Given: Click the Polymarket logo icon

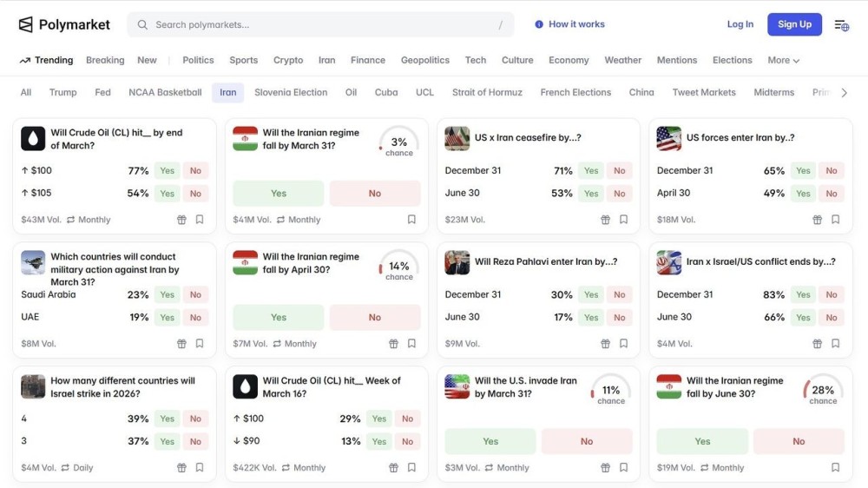Looking at the screenshot, I should click(26, 24).
